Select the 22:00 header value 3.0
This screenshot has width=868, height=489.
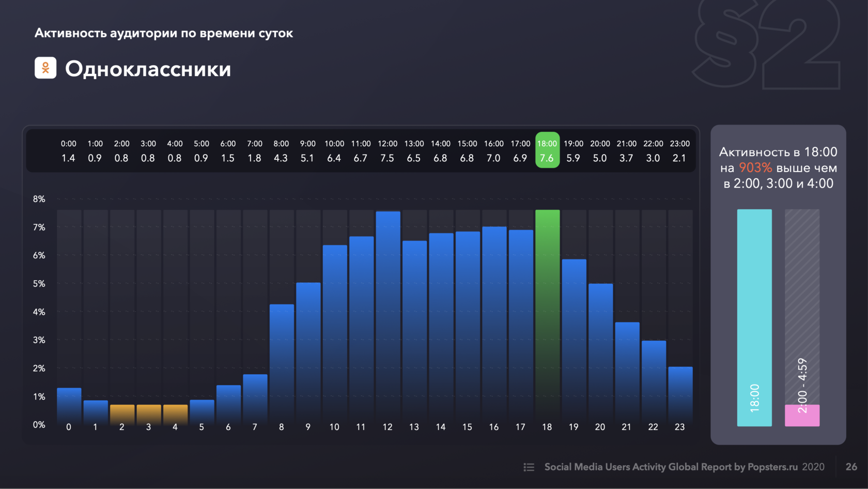(x=653, y=158)
